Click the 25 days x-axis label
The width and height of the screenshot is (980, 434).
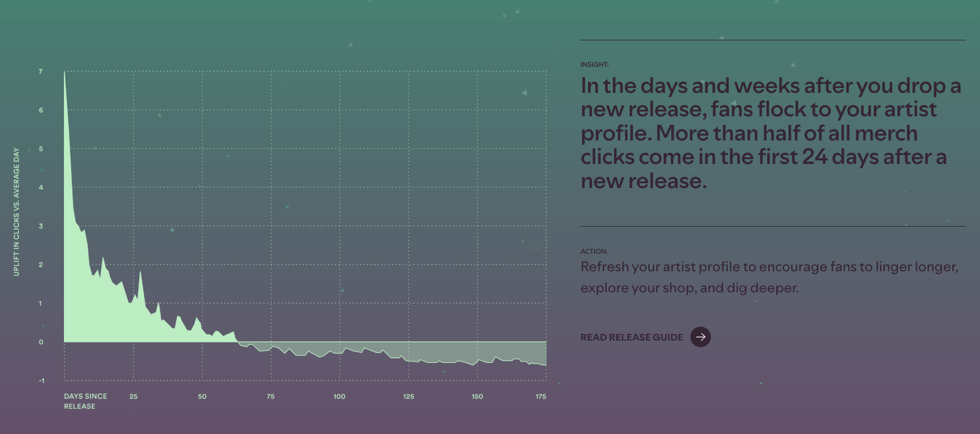pyautogui.click(x=133, y=397)
